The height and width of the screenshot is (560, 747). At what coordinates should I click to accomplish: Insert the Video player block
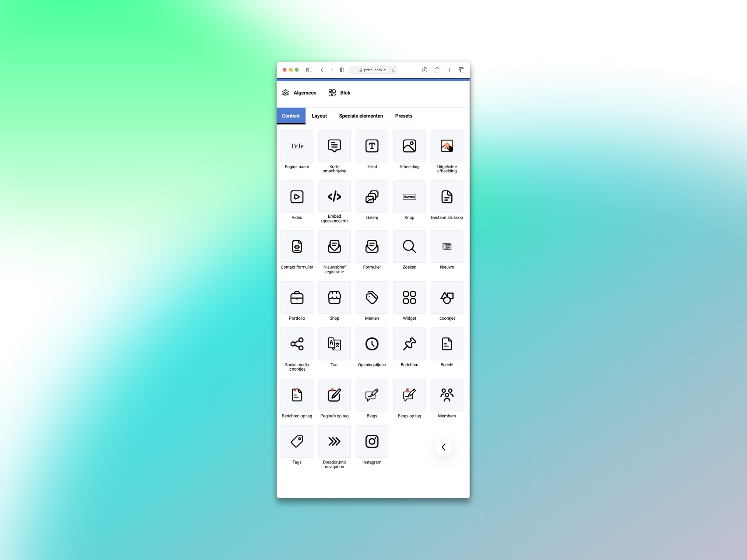tap(297, 197)
